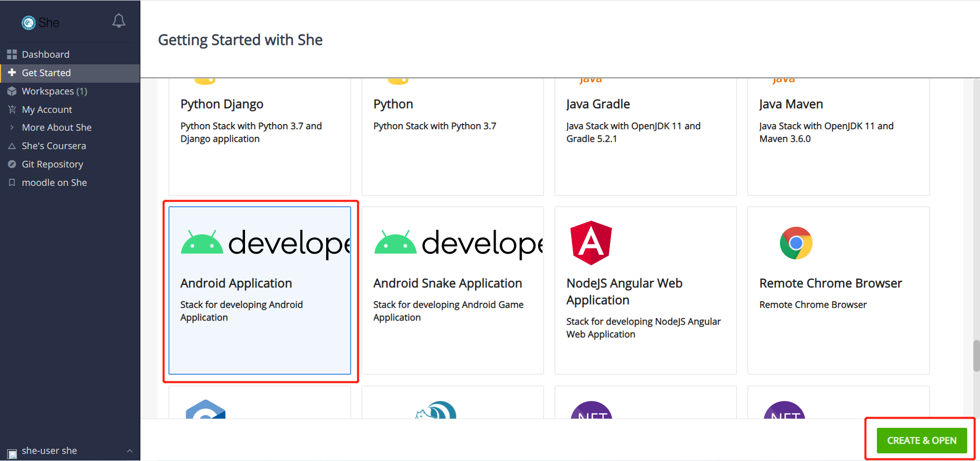Select NodeJS Angular Web Application stack
This screenshot has height=461, width=980.
(x=646, y=290)
